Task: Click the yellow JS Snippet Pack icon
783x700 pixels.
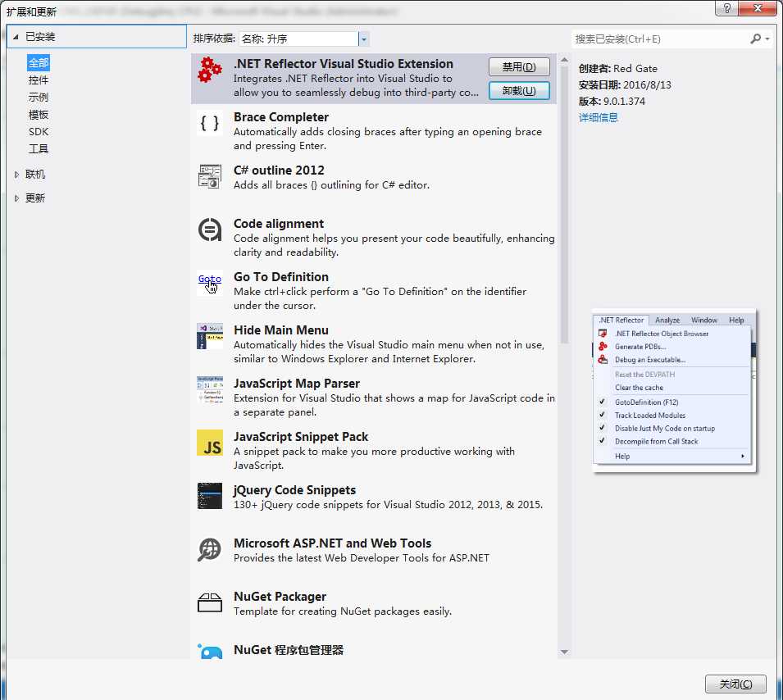Action: click(x=210, y=443)
